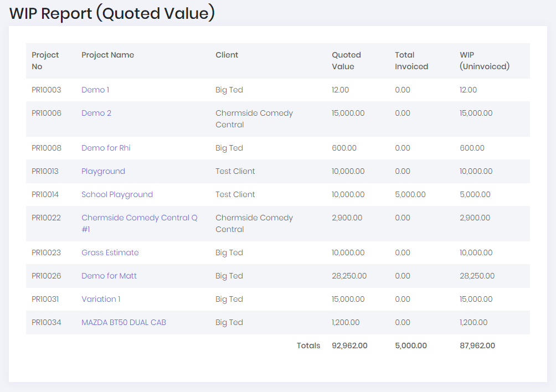Open the MAZDA BT50 DUAL CAB project

click(x=123, y=323)
